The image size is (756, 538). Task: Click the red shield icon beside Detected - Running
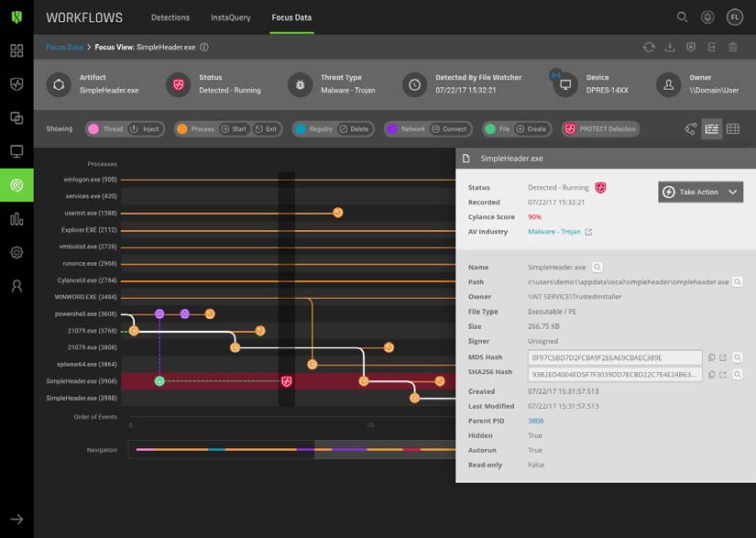600,188
